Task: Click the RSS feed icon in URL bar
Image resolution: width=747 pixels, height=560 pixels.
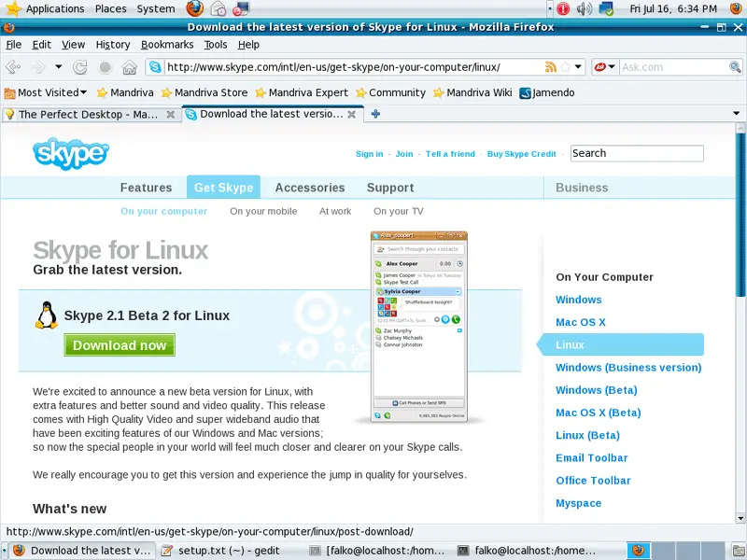Action: click(x=551, y=67)
